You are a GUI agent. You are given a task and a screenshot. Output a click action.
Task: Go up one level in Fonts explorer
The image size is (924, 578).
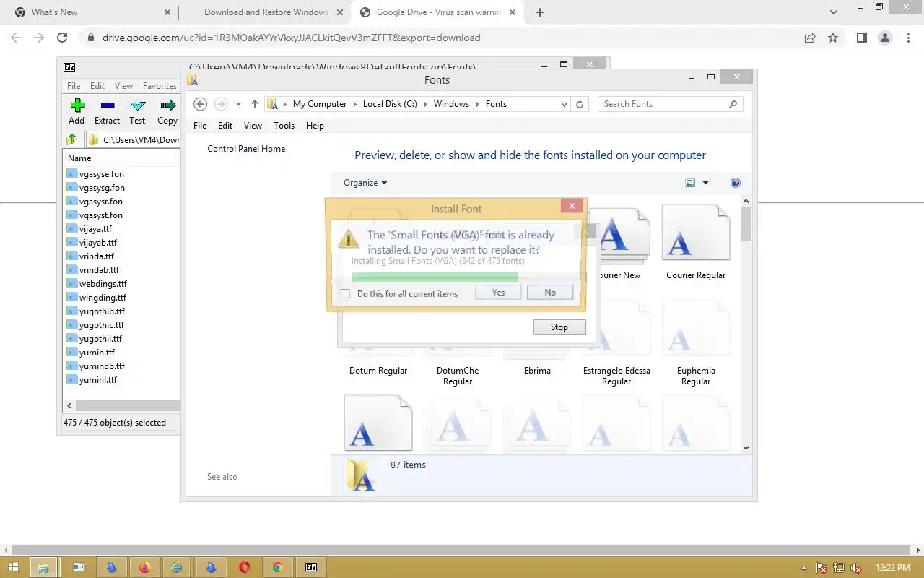tap(255, 104)
